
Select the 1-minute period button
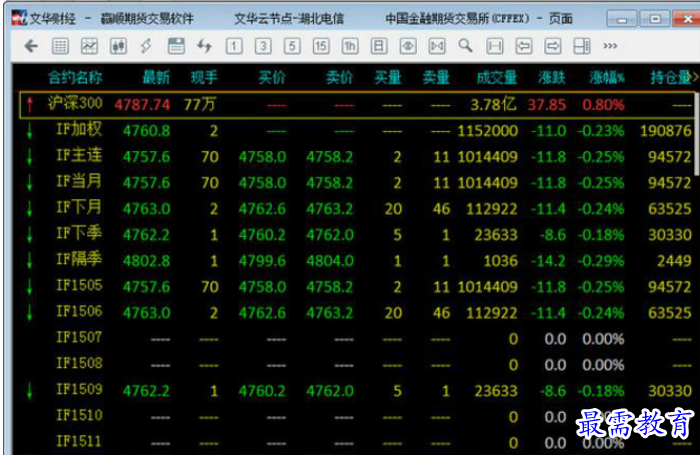[x=234, y=46]
